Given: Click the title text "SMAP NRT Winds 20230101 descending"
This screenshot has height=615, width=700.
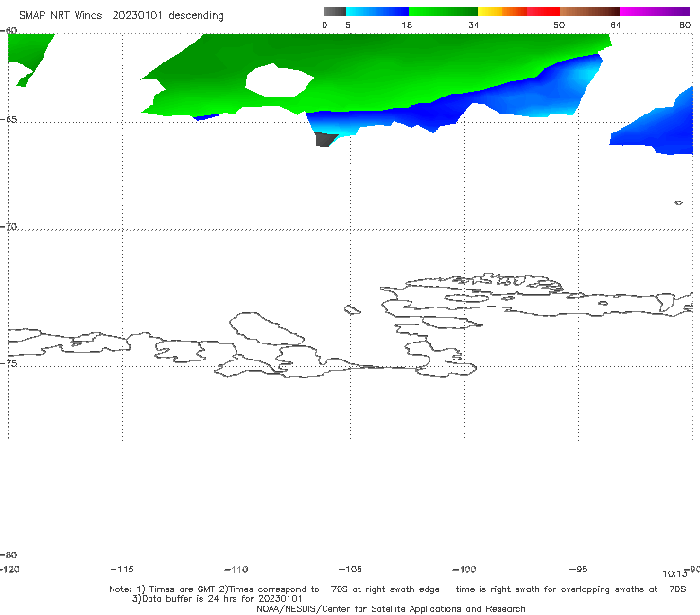Looking at the screenshot, I should click(121, 15).
